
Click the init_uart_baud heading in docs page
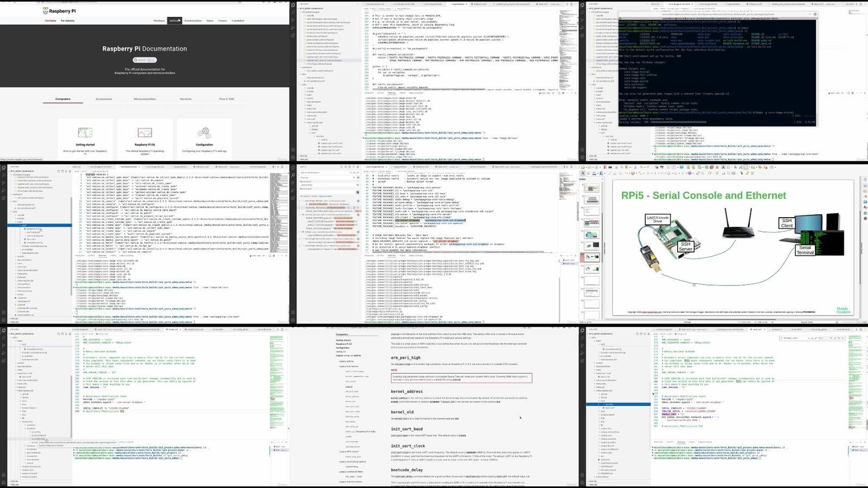point(407,429)
